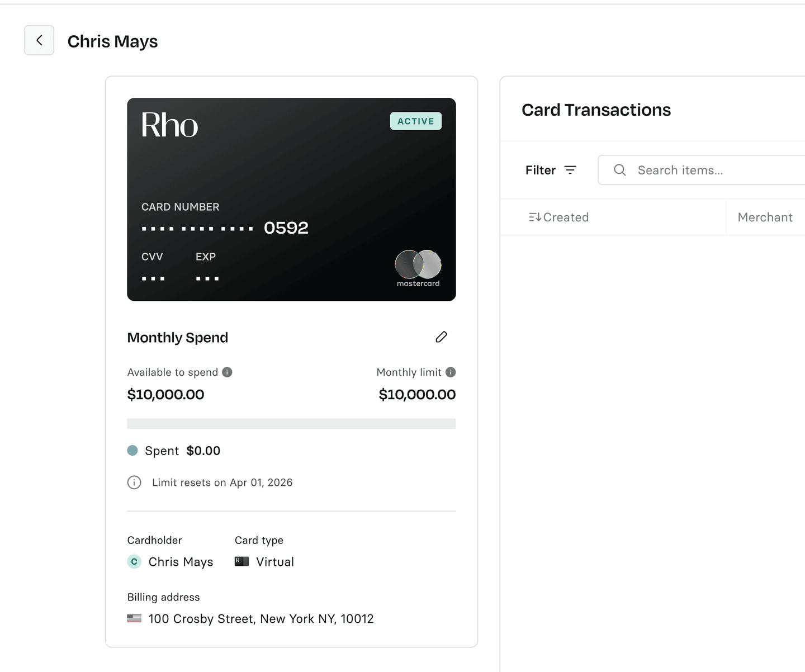Click the back arrow beside Chris Mays
This screenshot has height=672, width=805.
point(39,40)
